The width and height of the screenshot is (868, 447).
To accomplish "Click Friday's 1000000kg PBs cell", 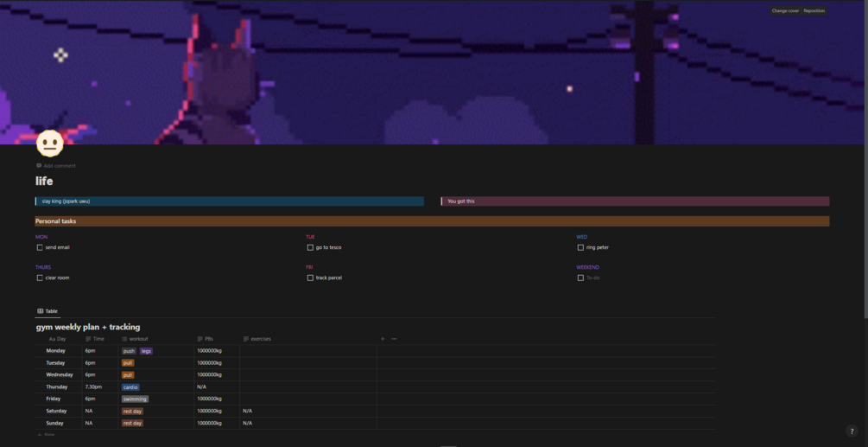I will click(217, 399).
